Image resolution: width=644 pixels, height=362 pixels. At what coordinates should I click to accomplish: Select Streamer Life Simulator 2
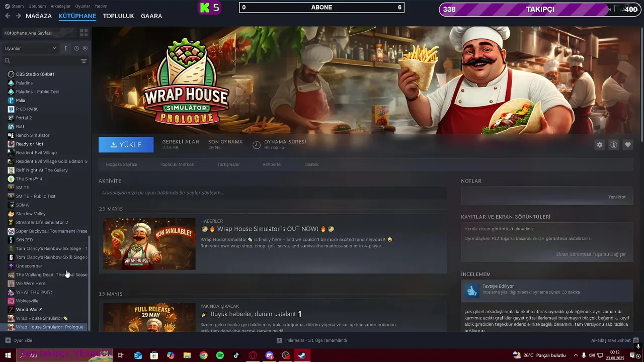[x=42, y=222]
